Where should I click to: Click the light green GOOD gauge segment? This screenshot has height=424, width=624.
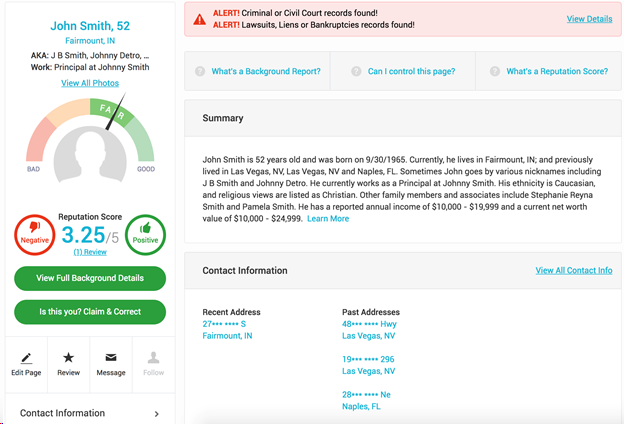pyautogui.click(x=141, y=139)
